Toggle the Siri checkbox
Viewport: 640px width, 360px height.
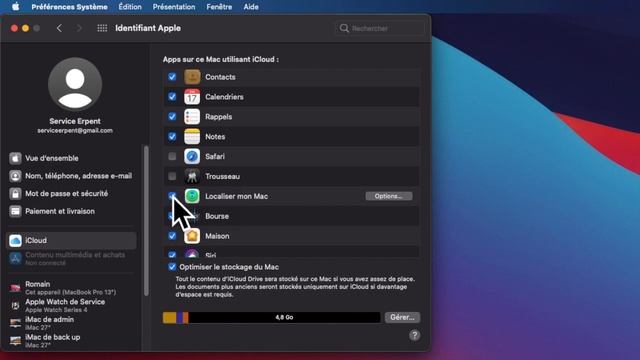coord(172,254)
